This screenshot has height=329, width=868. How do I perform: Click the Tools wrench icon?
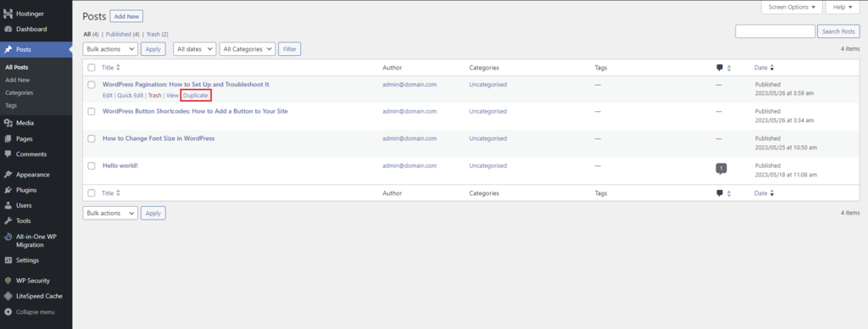[8, 221]
